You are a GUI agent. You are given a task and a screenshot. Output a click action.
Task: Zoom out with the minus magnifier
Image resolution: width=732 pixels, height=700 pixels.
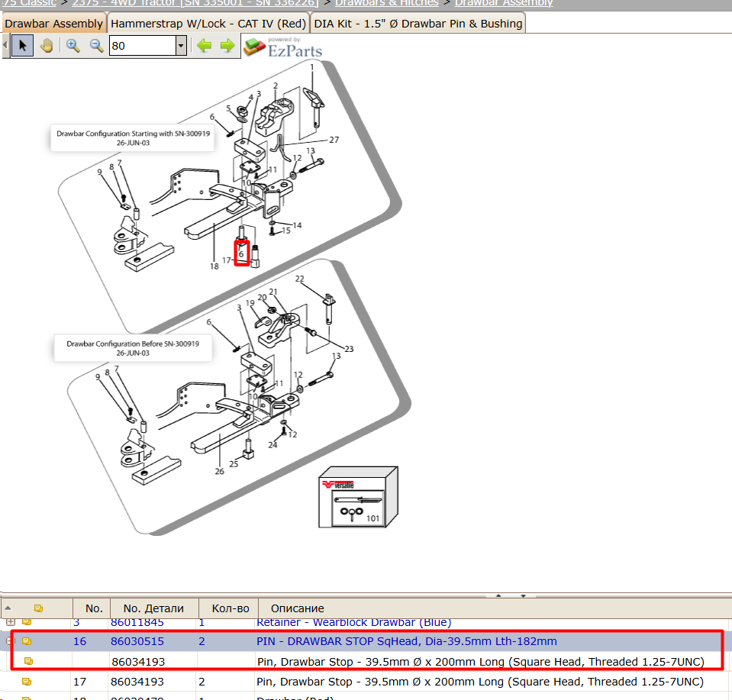pyautogui.click(x=96, y=46)
